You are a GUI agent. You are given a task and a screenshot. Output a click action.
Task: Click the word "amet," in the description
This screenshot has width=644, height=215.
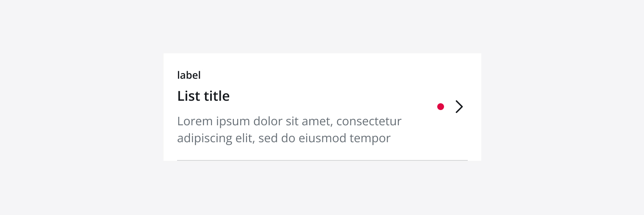point(314,121)
